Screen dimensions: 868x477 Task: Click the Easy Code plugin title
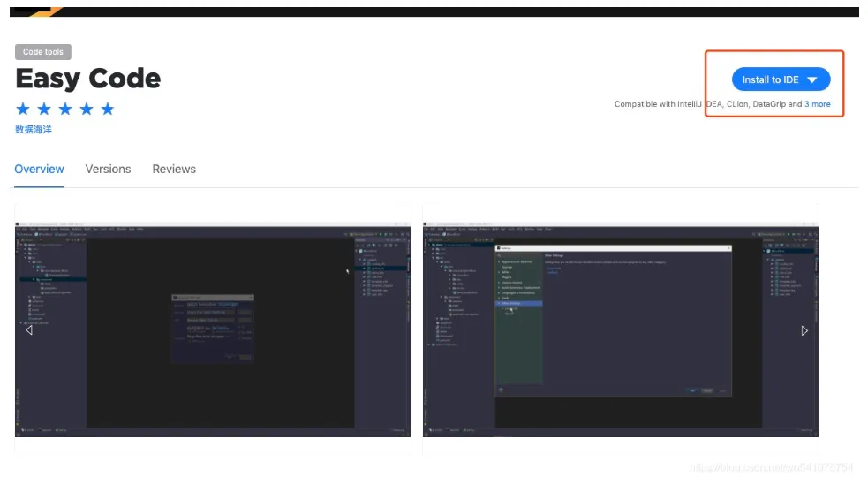tap(88, 78)
